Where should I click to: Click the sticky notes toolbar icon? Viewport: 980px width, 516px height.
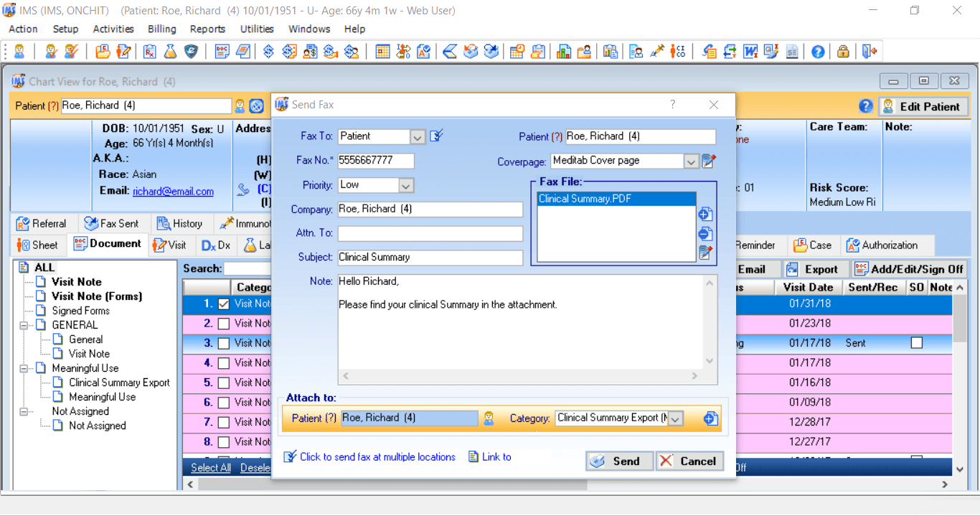pyautogui.click(x=243, y=52)
